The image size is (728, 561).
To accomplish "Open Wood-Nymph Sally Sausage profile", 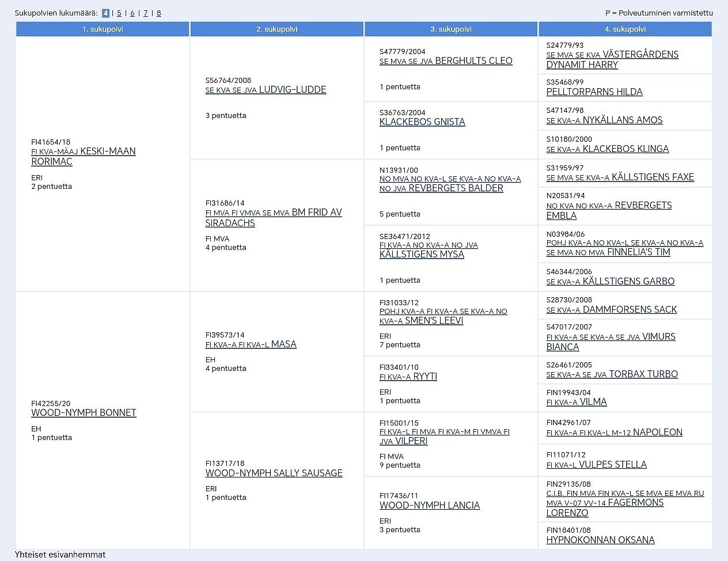I will [274, 473].
